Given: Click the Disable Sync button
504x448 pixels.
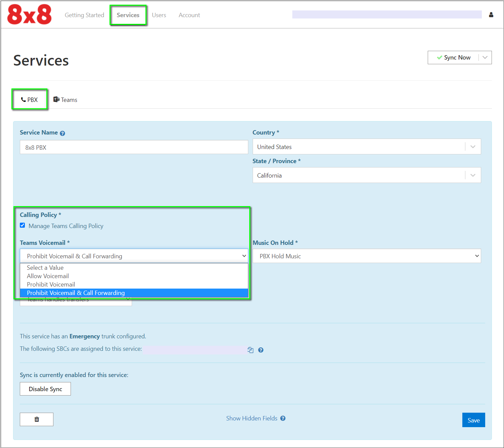Looking at the screenshot, I should point(45,389).
